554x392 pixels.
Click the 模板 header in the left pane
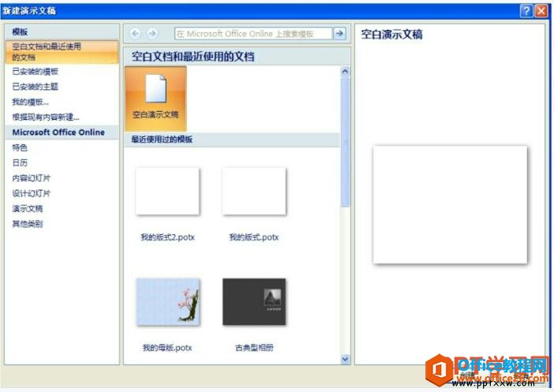[62, 32]
